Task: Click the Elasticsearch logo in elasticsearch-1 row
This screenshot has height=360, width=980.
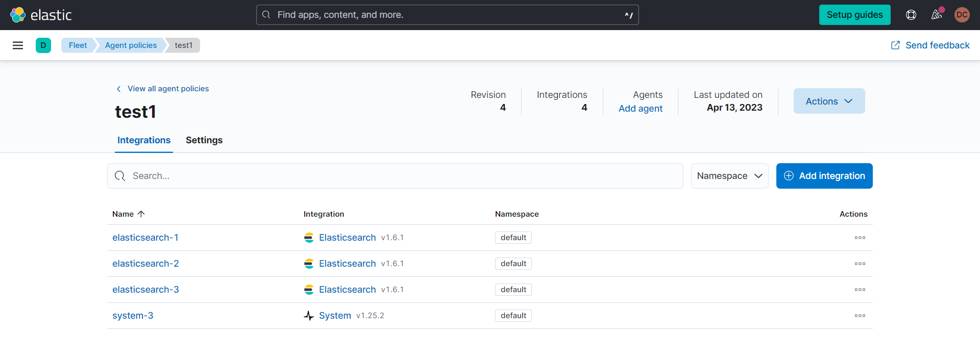Action: (x=309, y=238)
